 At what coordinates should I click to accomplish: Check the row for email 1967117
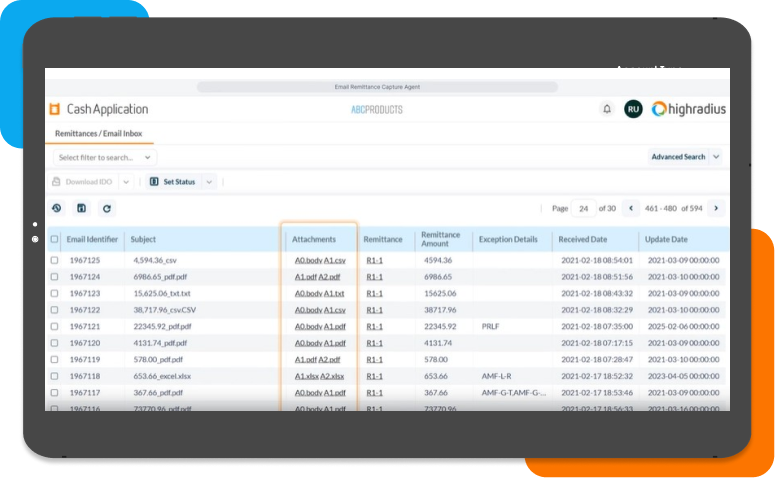click(x=54, y=393)
